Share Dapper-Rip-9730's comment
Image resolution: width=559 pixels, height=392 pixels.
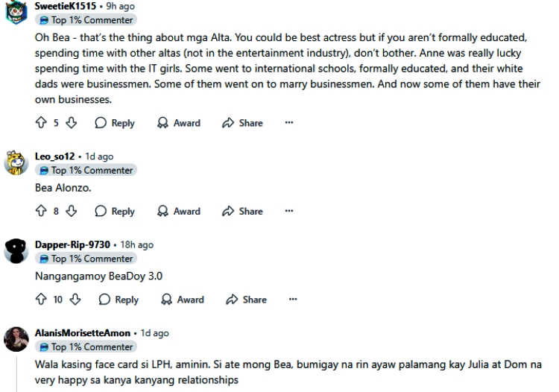click(x=247, y=300)
